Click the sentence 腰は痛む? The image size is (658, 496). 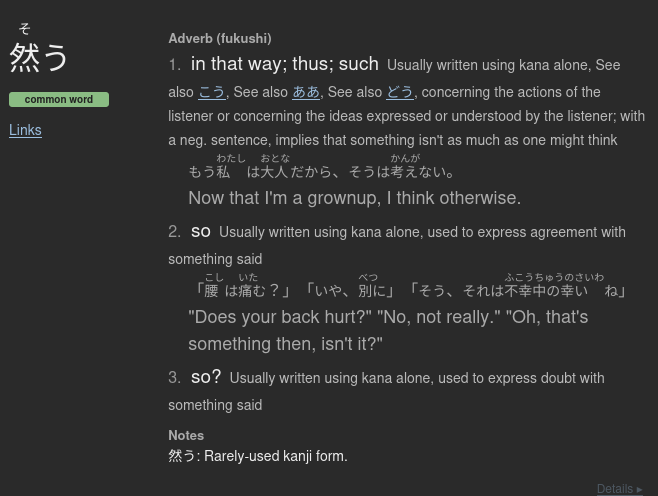pos(243,290)
